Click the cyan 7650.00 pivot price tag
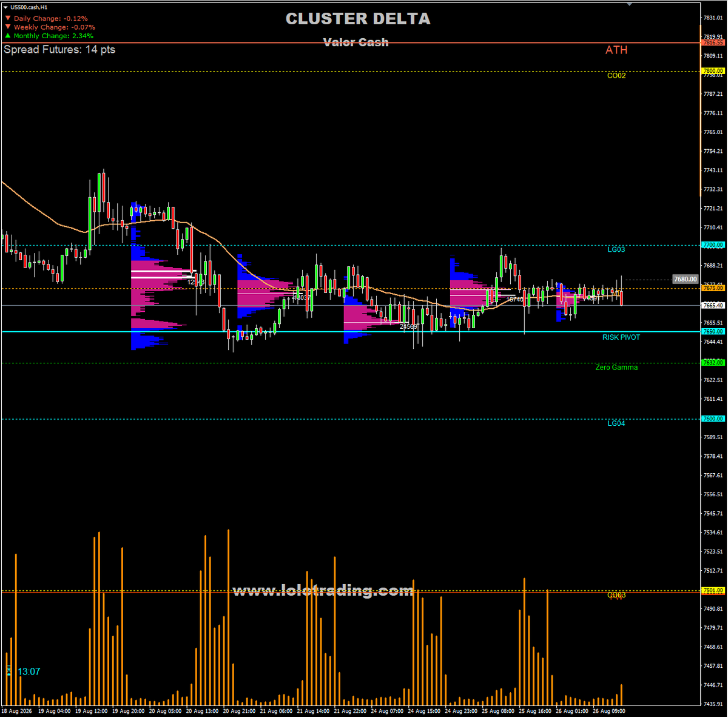 (x=713, y=332)
